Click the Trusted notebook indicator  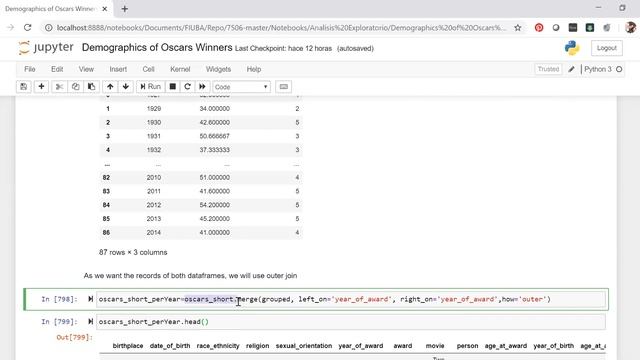pyautogui.click(x=548, y=69)
